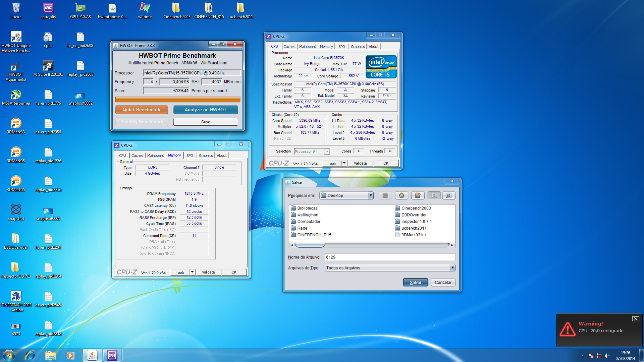Open 3DMark03 desktop shortcut
The image size is (644, 362).
tap(16, 126)
